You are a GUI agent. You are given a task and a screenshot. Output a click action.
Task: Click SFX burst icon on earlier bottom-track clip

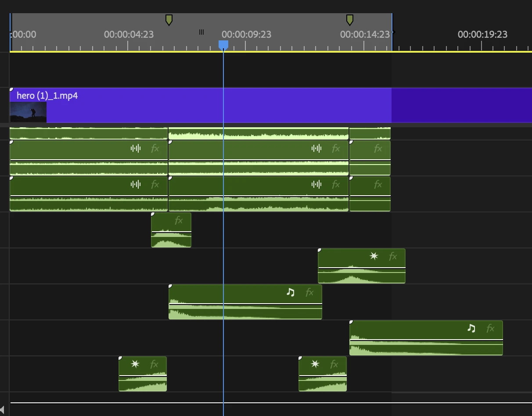(135, 364)
